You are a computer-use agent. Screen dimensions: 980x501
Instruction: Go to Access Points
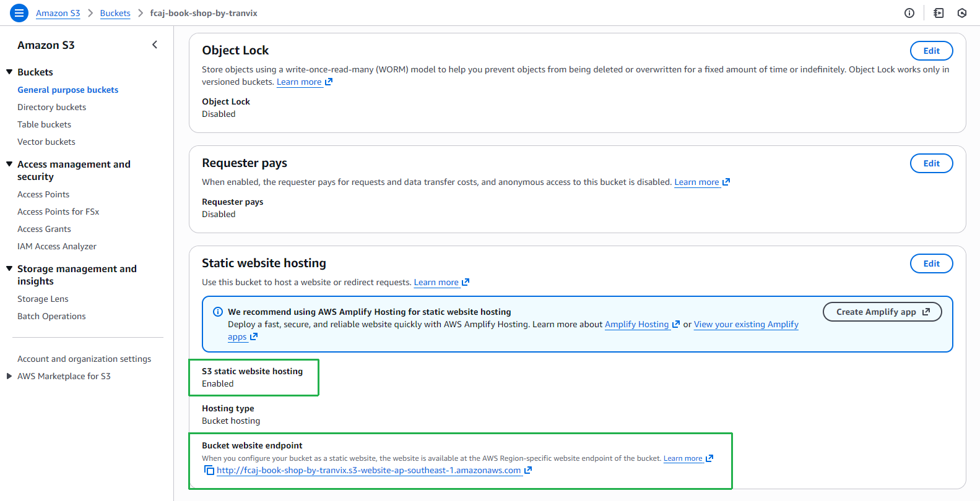click(x=43, y=194)
